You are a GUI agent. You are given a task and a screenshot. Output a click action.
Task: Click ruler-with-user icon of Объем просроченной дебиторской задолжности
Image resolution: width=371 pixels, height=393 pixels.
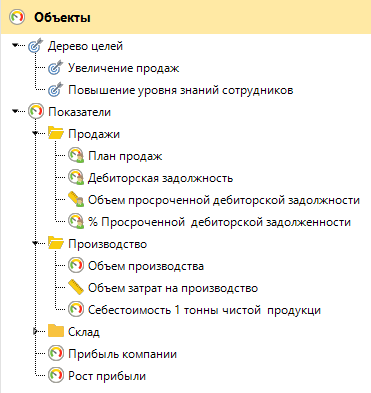tap(76, 199)
